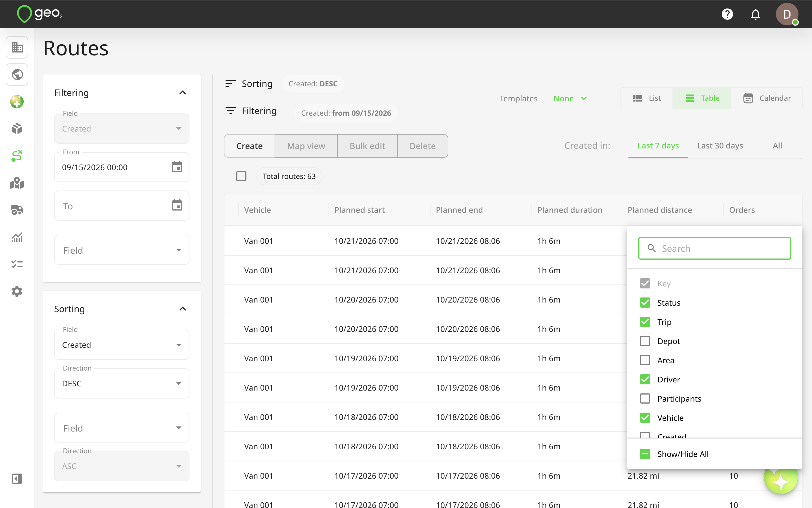Click the Create button
This screenshot has height=508, width=812.
click(x=249, y=146)
